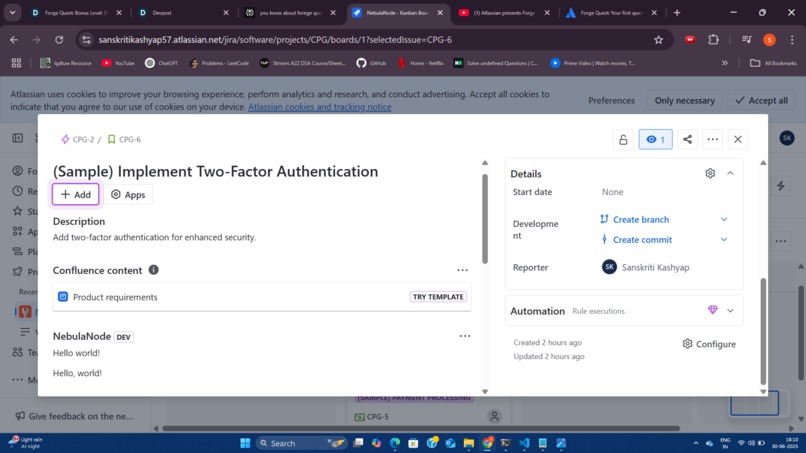
Task: Open a new browser tab
Action: click(x=677, y=12)
